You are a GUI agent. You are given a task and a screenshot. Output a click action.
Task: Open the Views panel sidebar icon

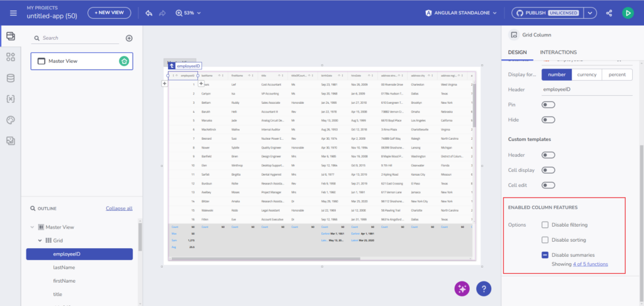point(11,36)
